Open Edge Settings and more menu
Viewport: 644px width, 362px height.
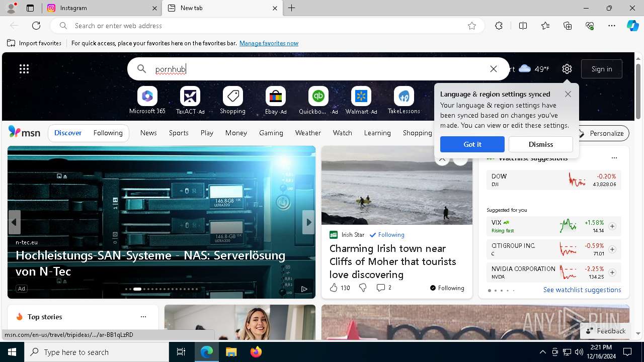(x=612, y=26)
